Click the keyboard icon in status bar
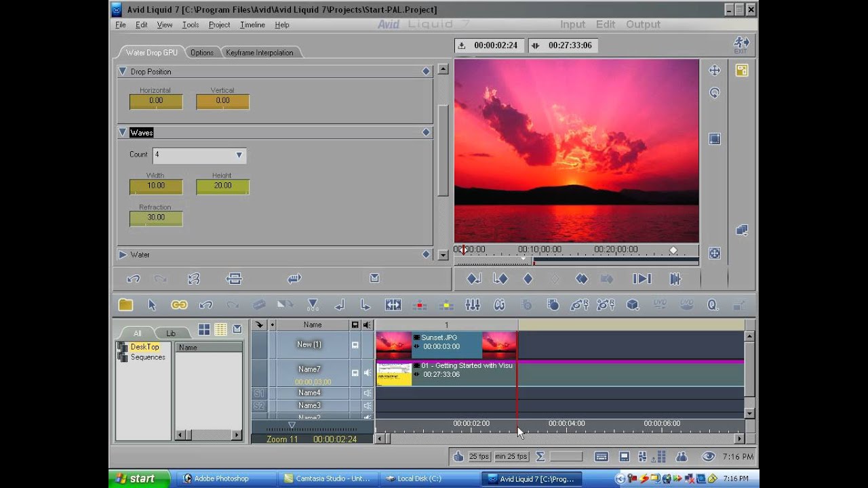Image resolution: width=868 pixels, height=488 pixels. click(x=601, y=457)
